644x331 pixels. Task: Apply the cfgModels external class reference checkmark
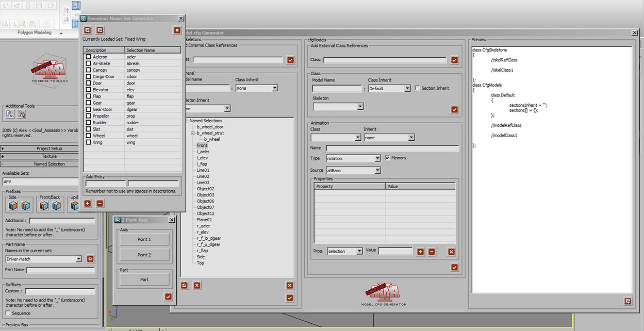454,60
